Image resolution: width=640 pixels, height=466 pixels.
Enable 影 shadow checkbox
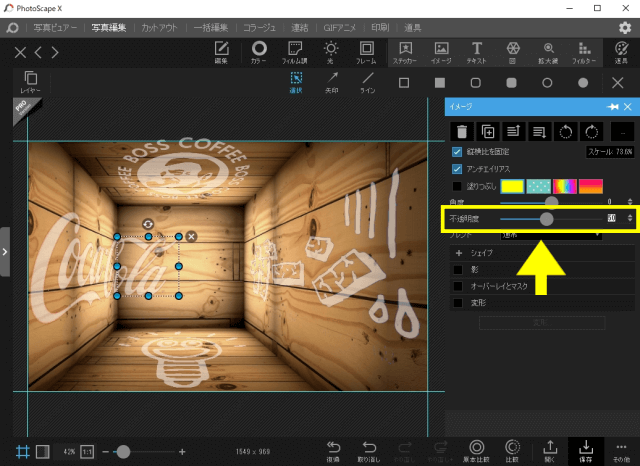pyautogui.click(x=458, y=270)
